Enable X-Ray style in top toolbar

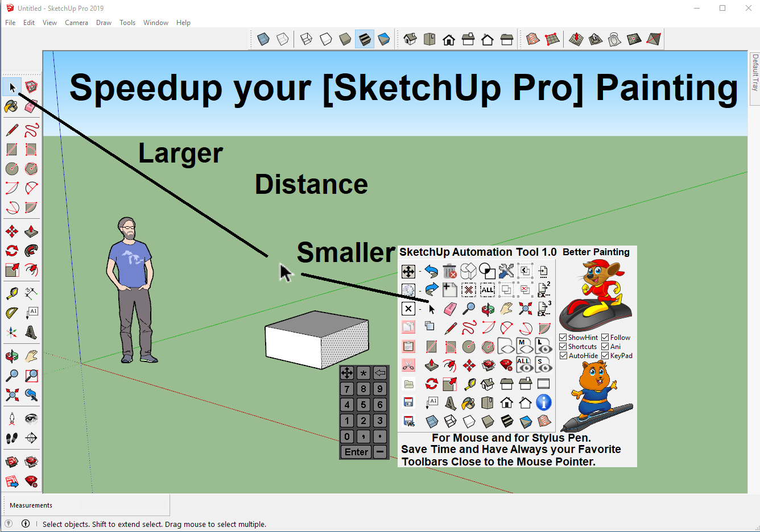(263, 39)
